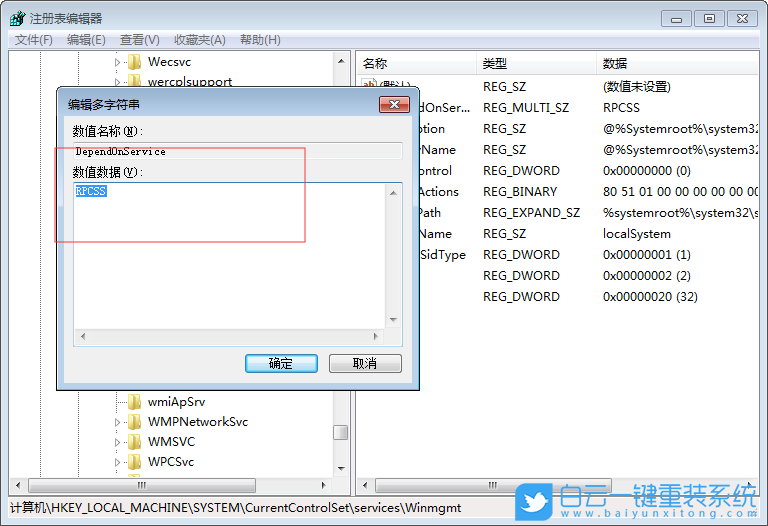Expand the Wecsvc tree node

coord(117,62)
